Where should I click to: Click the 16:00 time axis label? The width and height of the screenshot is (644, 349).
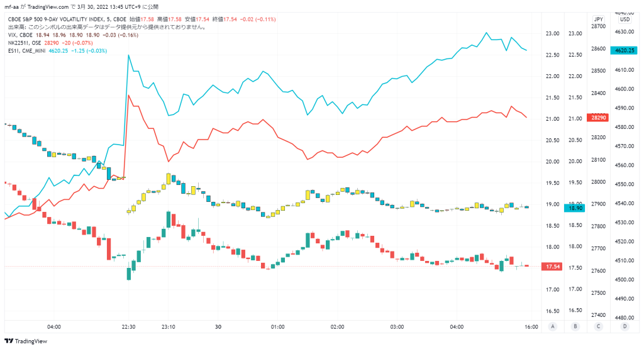click(531, 327)
